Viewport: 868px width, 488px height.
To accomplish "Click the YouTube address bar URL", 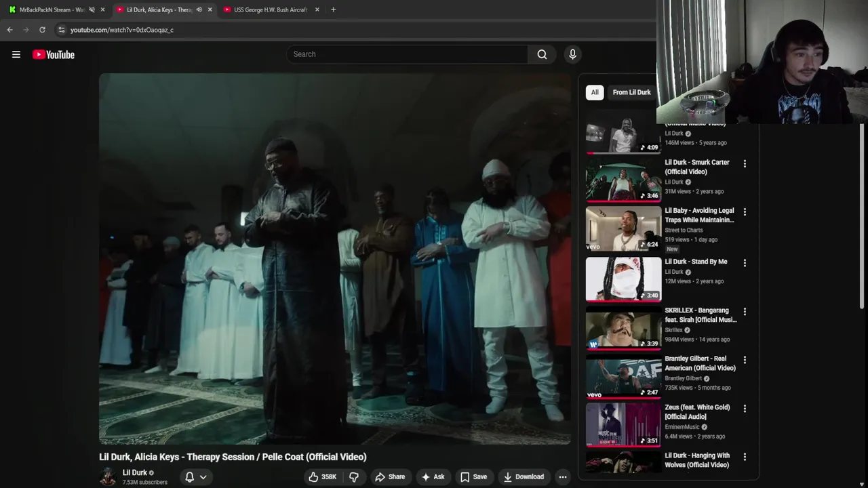I will coord(122,30).
